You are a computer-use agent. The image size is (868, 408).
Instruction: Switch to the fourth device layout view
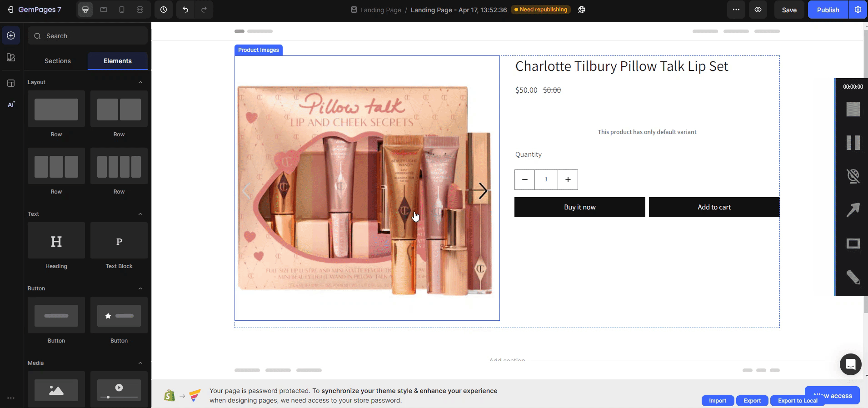[140, 10]
